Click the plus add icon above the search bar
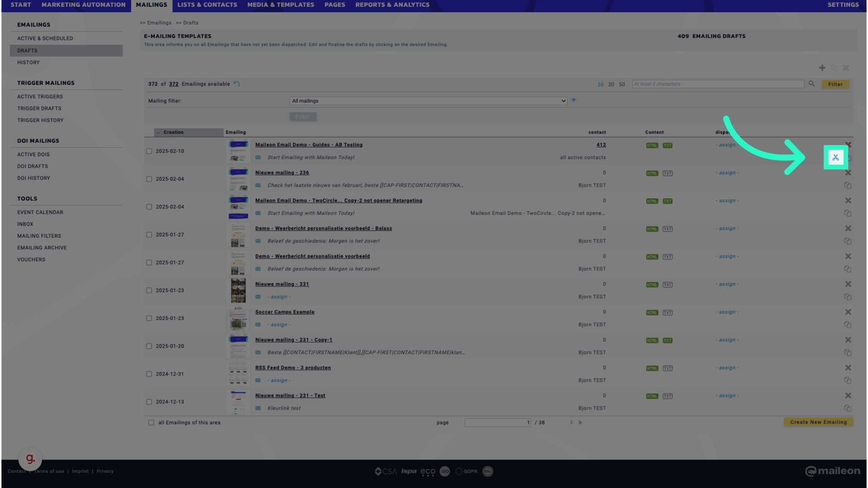This screenshot has width=868, height=488. click(x=822, y=68)
